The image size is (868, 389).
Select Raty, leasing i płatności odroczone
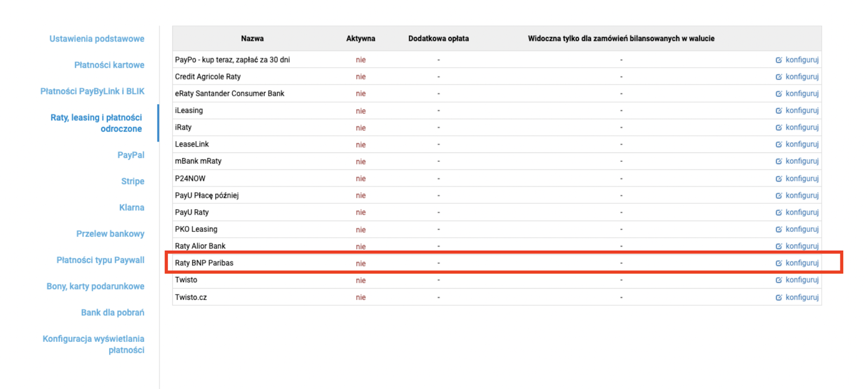click(x=97, y=123)
